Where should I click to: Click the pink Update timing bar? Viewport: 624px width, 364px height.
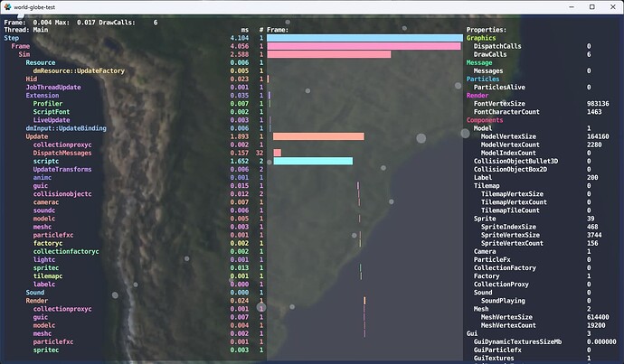318,136
